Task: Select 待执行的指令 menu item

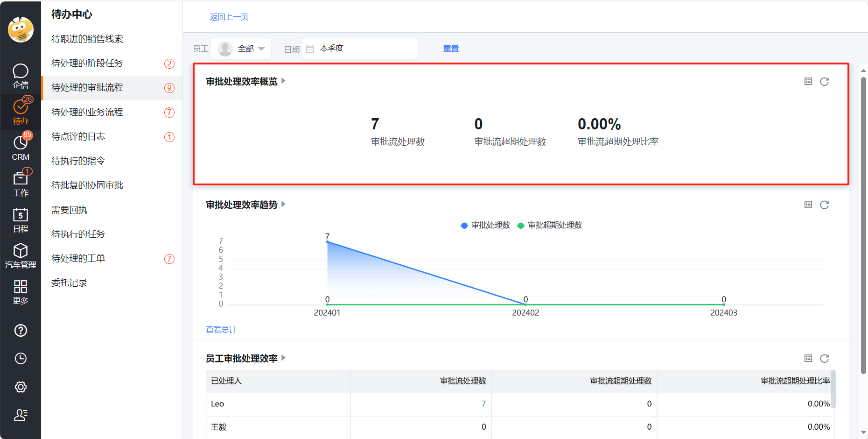Action: click(112, 161)
